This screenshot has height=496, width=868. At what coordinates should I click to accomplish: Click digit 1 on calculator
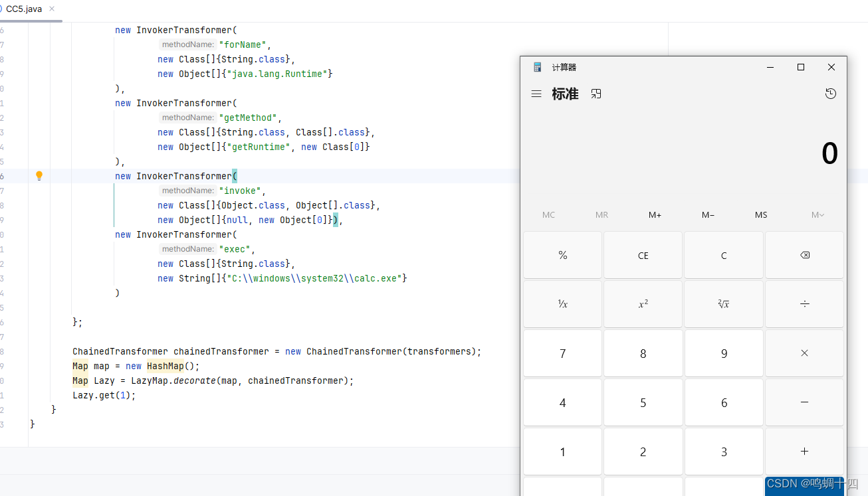pos(563,452)
